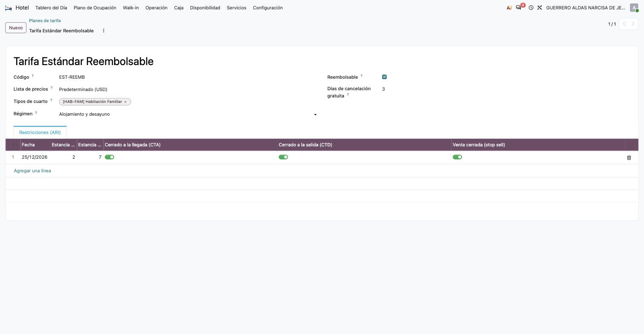644x334 pixels.
Task: Open the AI assistant icon
Action: coord(509,8)
